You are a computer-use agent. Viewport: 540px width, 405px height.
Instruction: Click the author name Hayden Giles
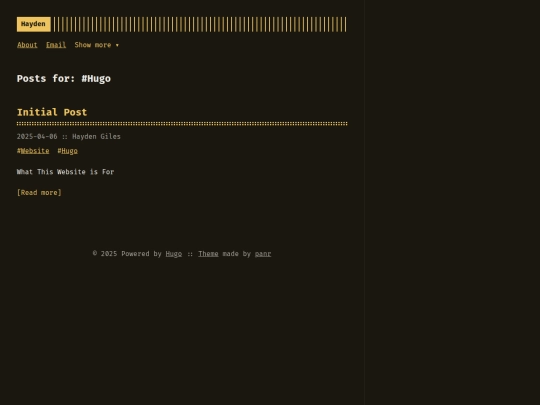pos(96,137)
